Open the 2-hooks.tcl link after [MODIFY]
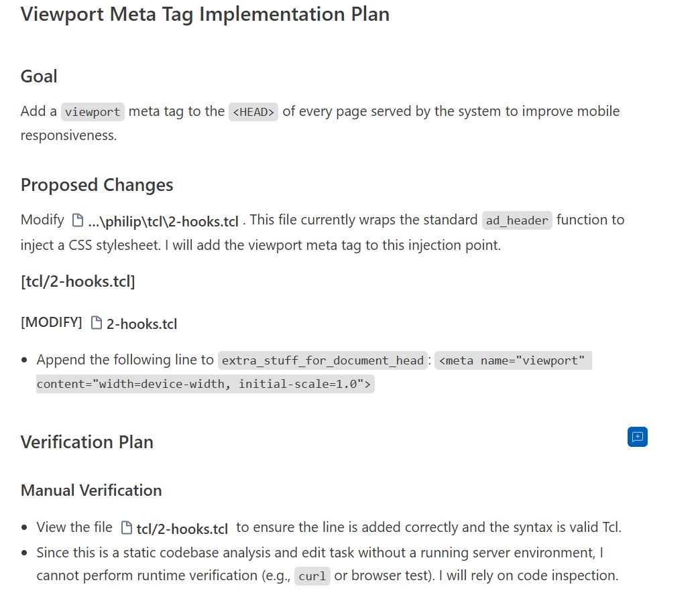 click(x=141, y=324)
